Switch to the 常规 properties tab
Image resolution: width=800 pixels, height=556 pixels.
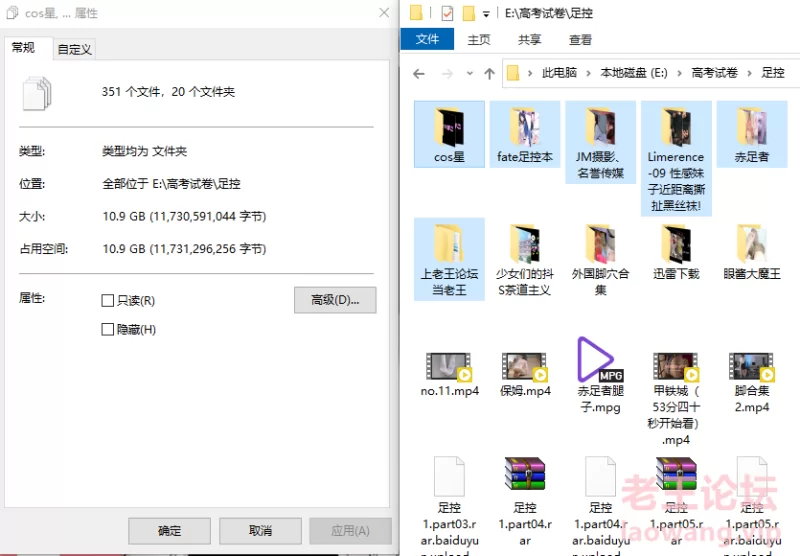click(23, 47)
